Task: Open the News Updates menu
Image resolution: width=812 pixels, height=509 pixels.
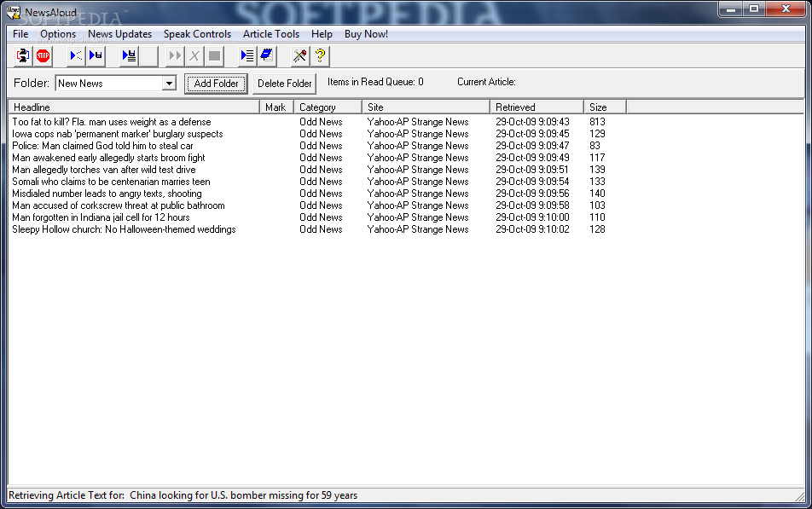Action: point(119,34)
